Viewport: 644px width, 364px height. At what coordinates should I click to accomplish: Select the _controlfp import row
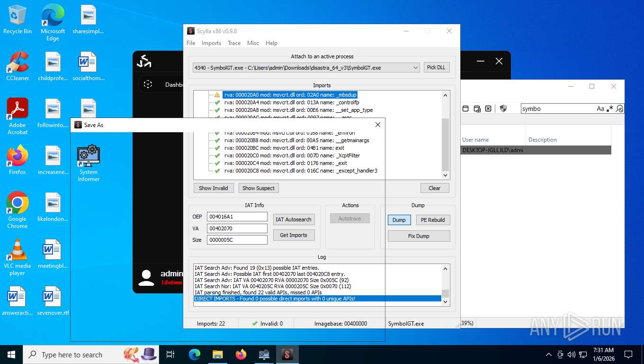[292, 102]
